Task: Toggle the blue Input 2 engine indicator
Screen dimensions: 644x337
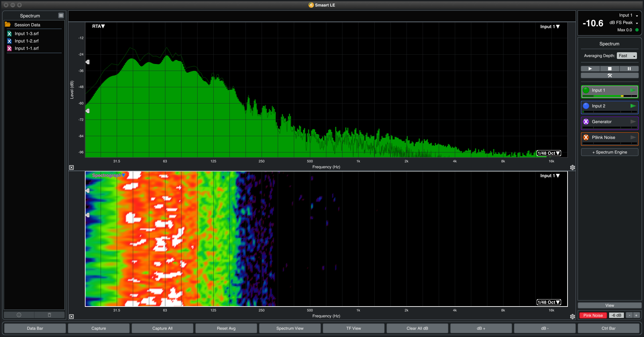Action: pos(586,106)
